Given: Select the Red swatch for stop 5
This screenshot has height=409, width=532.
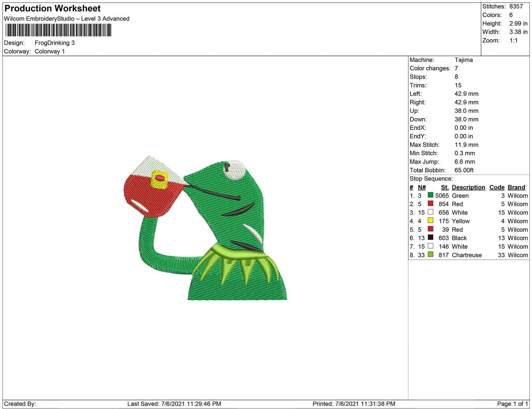Looking at the screenshot, I should tap(430, 229).
